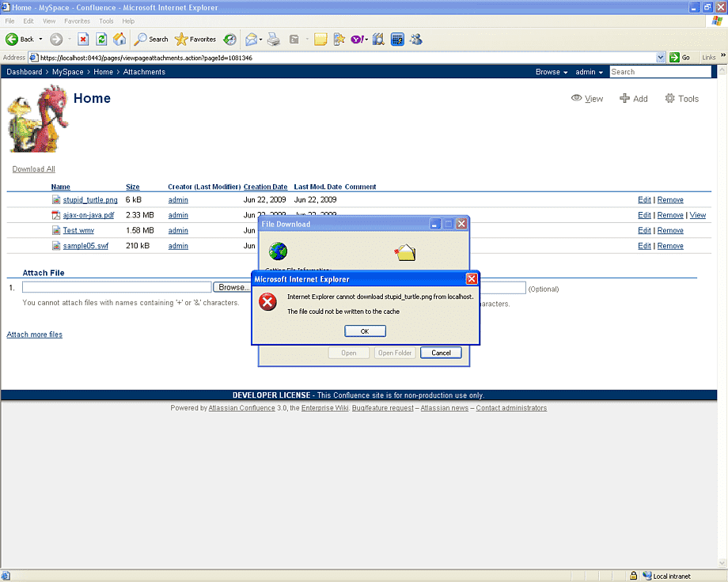Click the Attach more files link
This screenshot has height=582, width=728.
(x=34, y=334)
